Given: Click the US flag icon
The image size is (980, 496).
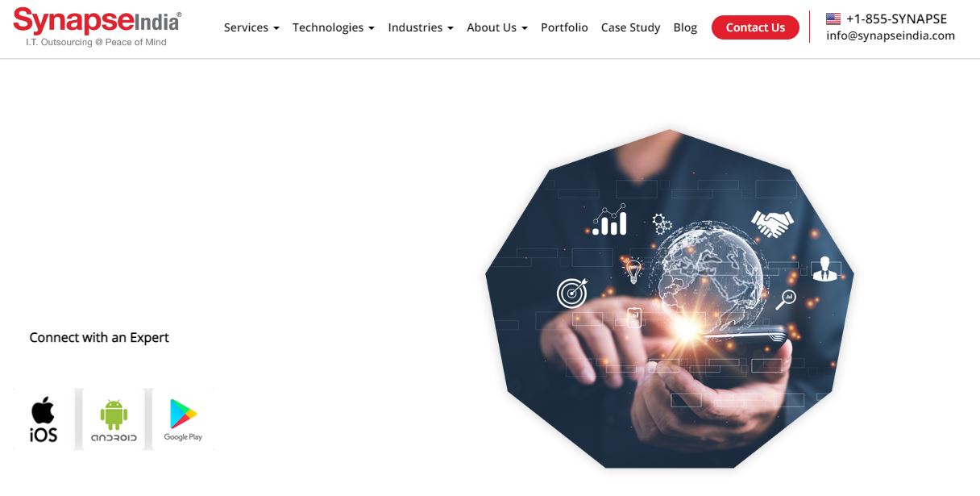Looking at the screenshot, I should (833, 19).
